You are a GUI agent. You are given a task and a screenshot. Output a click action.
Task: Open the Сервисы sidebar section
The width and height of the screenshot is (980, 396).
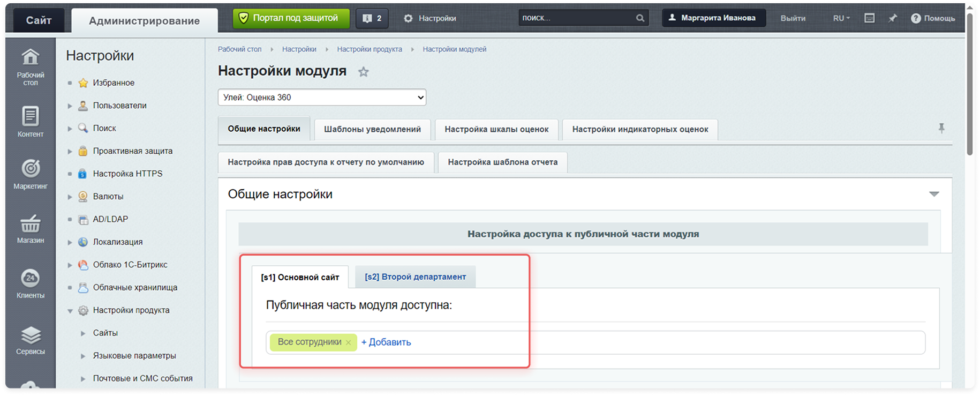(x=30, y=336)
